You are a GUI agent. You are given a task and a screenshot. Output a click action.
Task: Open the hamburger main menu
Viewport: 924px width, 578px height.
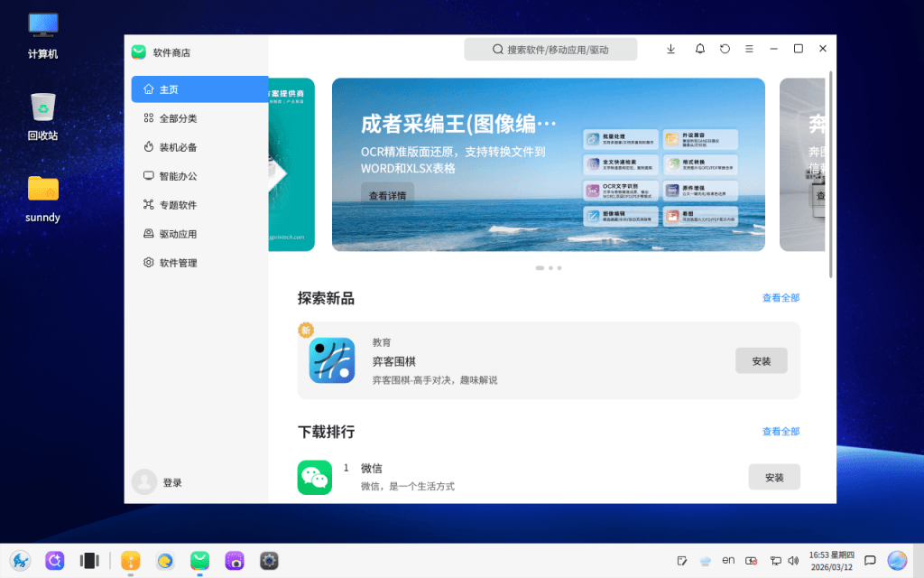pyautogui.click(x=749, y=49)
